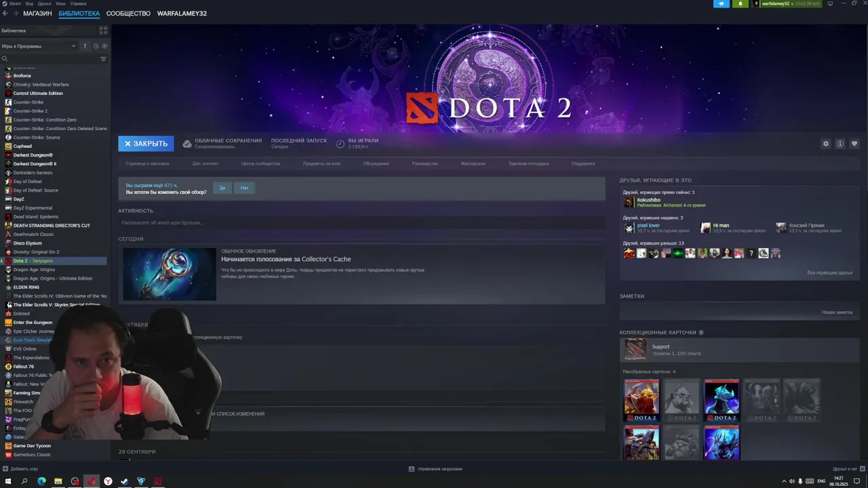Switch to the МАГАЗИН section
This screenshot has height=488, width=868.
[37, 13]
